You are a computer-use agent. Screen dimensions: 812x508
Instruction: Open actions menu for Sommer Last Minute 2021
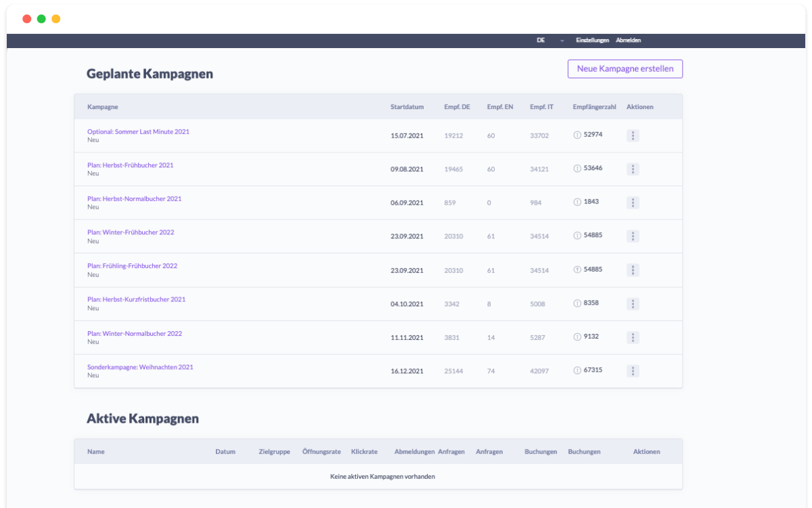point(633,135)
